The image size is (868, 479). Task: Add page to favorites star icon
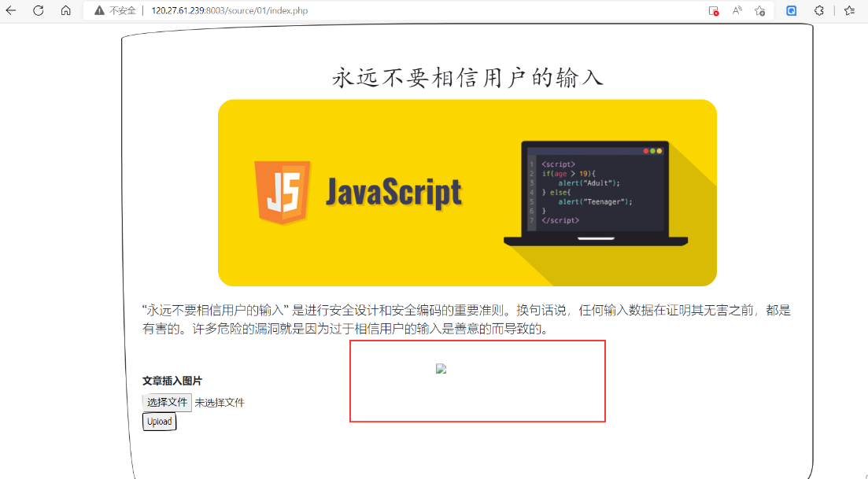point(760,10)
